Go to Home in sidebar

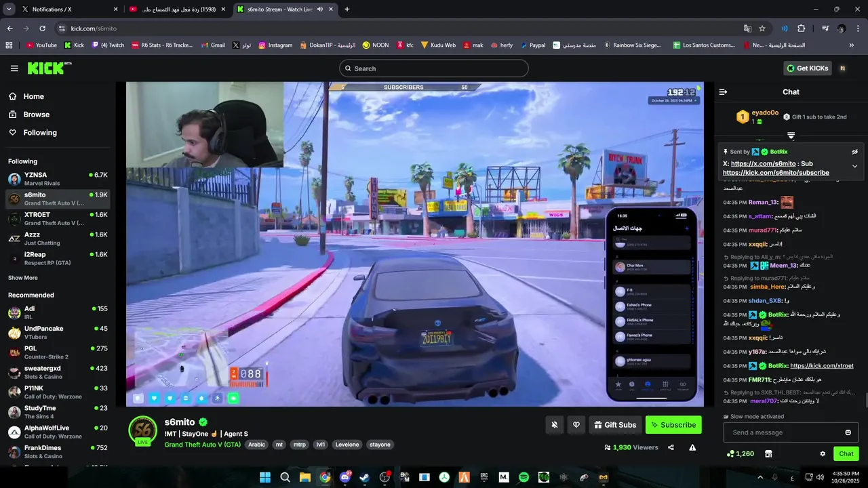point(33,96)
